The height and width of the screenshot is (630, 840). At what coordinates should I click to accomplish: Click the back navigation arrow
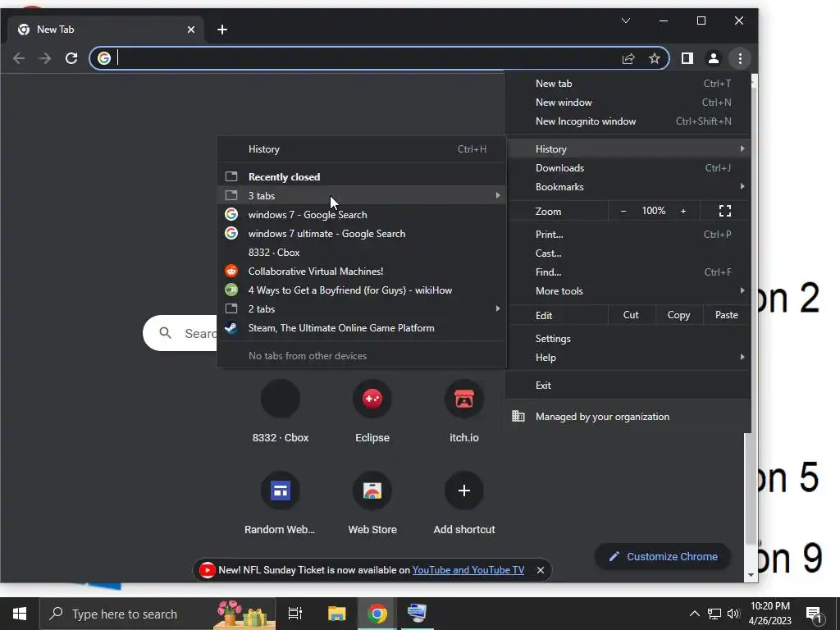pos(19,58)
